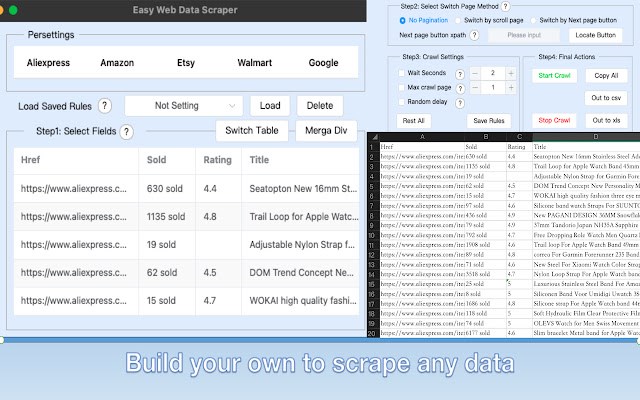The width and height of the screenshot is (640, 400).
Task: Click the 4.8 rating cell in the fields table
Action: [x=218, y=217]
